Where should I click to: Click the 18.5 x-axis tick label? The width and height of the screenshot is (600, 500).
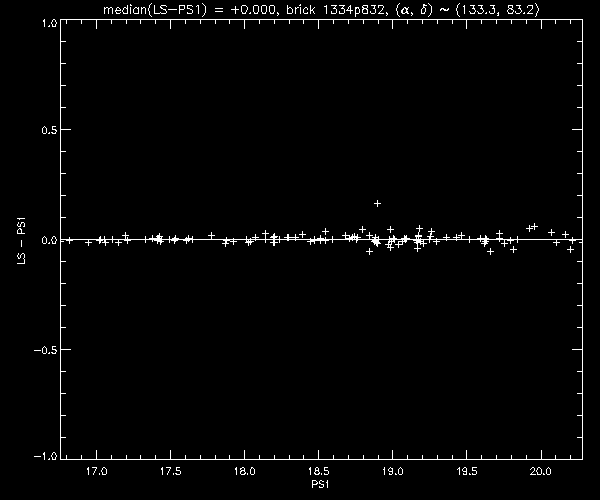pos(318,471)
